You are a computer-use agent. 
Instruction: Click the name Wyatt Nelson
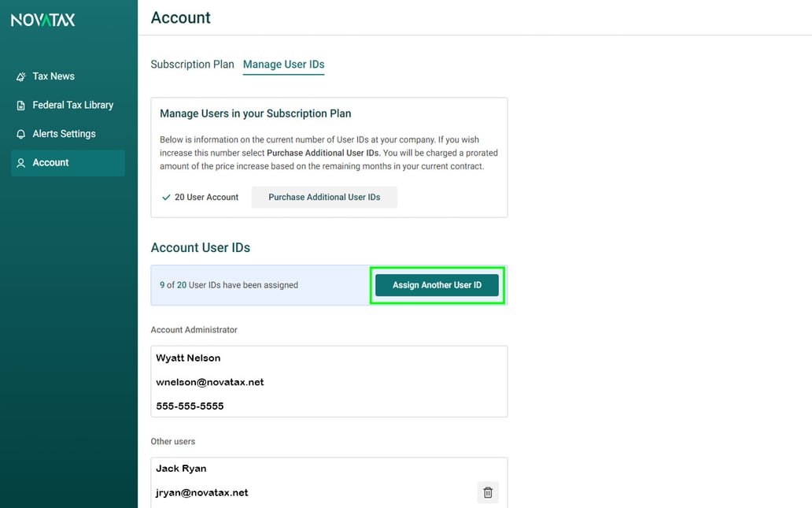[x=188, y=358]
